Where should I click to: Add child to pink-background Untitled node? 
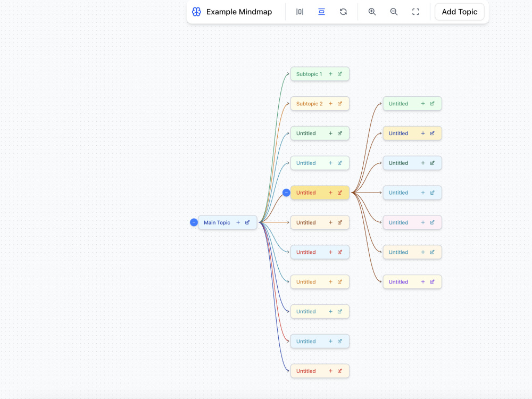point(423,222)
